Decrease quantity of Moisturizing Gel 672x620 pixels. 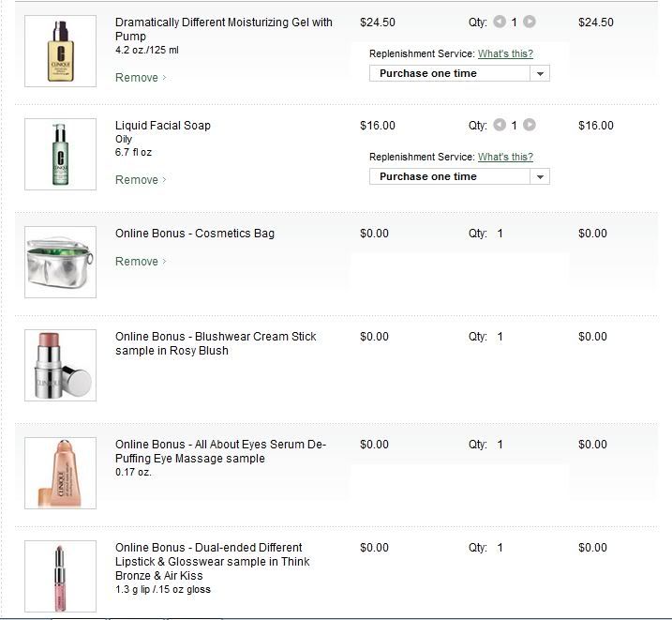point(500,22)
